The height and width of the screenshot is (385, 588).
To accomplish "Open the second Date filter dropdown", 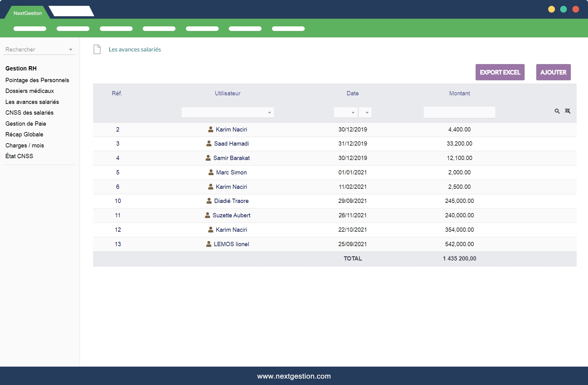I will 365,112.
